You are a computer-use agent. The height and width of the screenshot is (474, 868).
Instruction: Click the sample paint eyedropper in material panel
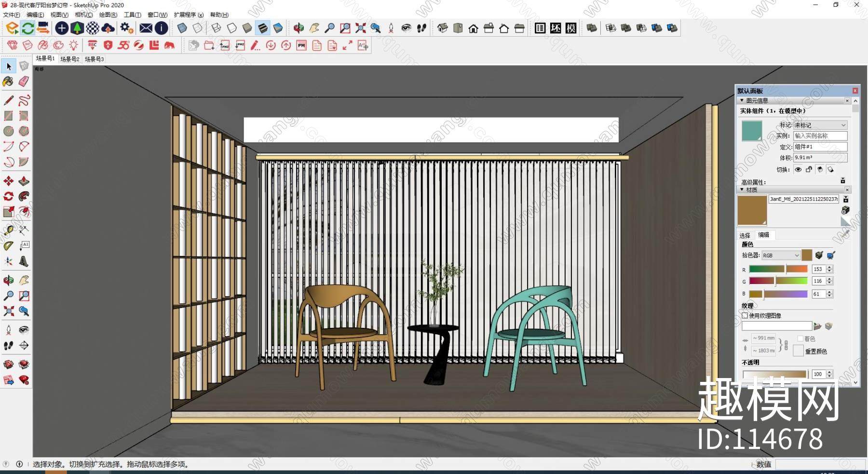[845, 234]
